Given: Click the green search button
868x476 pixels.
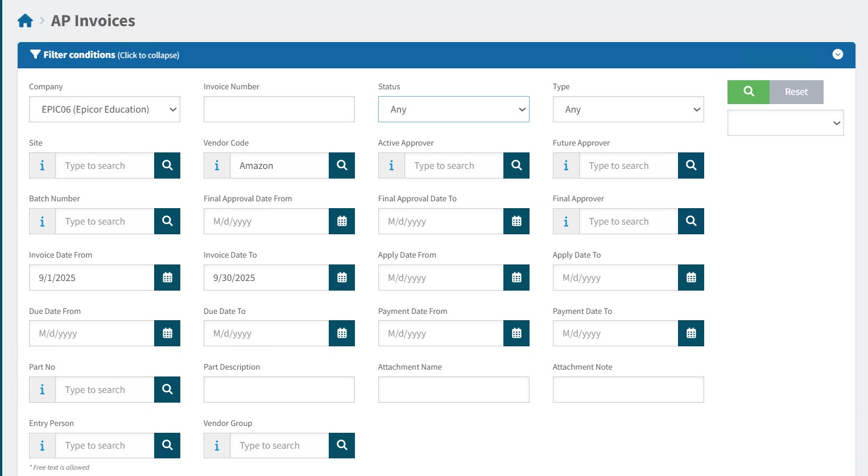Looking at the screenshot, I should 748,92.
